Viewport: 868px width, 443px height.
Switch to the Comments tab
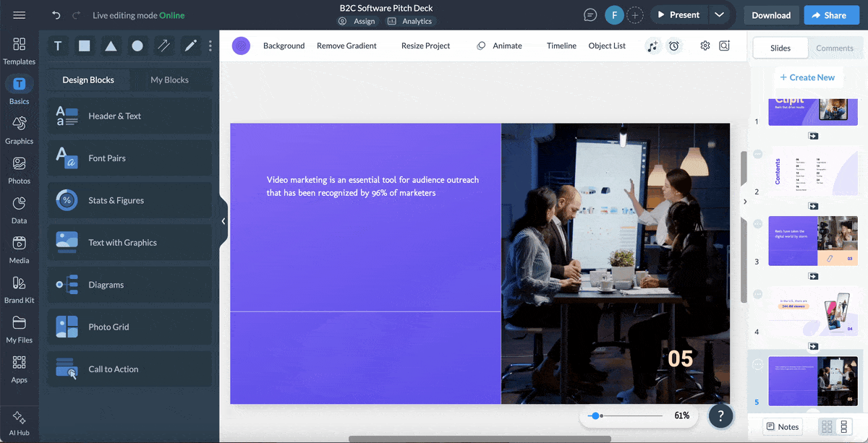click(835, 48)
